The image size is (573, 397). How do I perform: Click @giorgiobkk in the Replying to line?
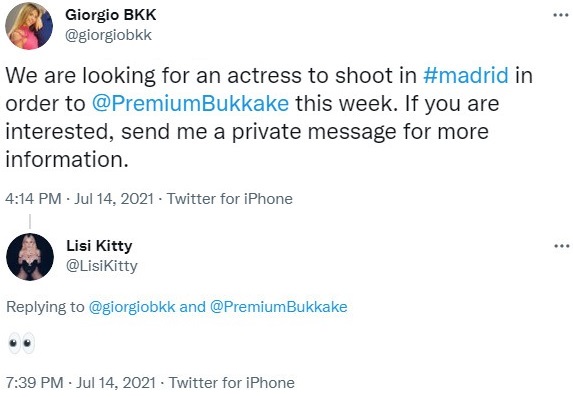132,307
